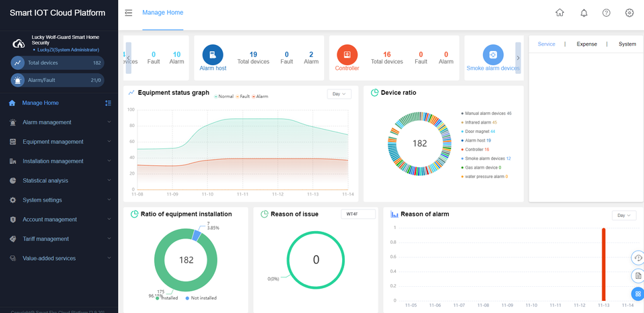Toggle Fault series in status graph legend
The image size is (644, 313).
coord(242,97)
